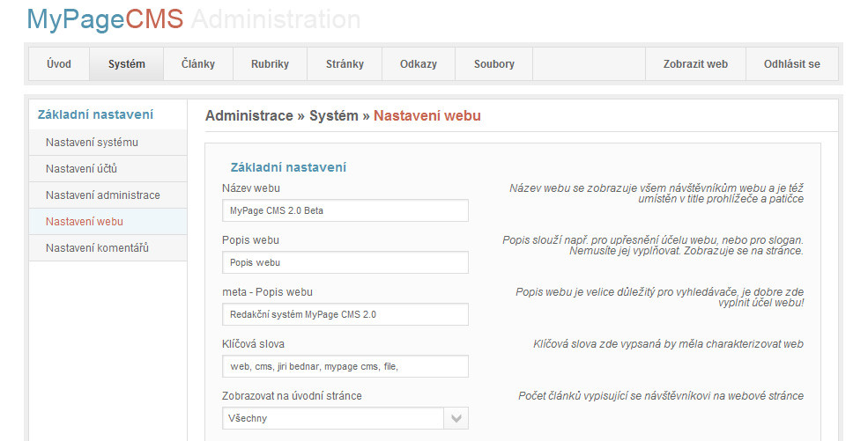Click the form section title Základní nastavení
This screenshot has width=868, height=441.
(288, 167)
